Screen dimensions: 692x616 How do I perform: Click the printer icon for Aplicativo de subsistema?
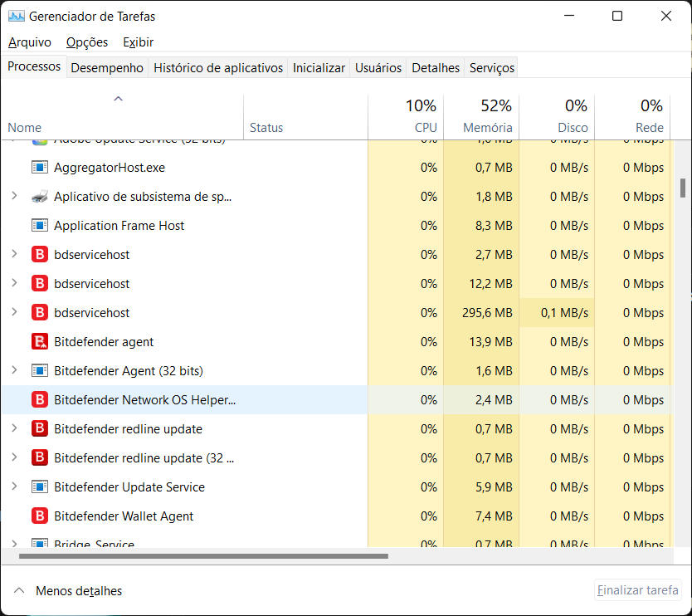tap(40, 197)
